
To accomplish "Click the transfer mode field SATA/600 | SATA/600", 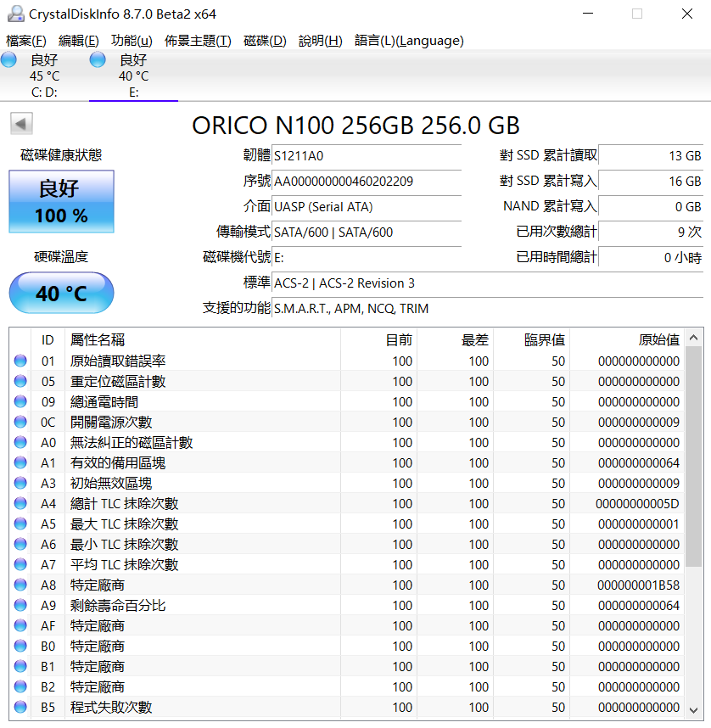I will (x=367, y=232).
